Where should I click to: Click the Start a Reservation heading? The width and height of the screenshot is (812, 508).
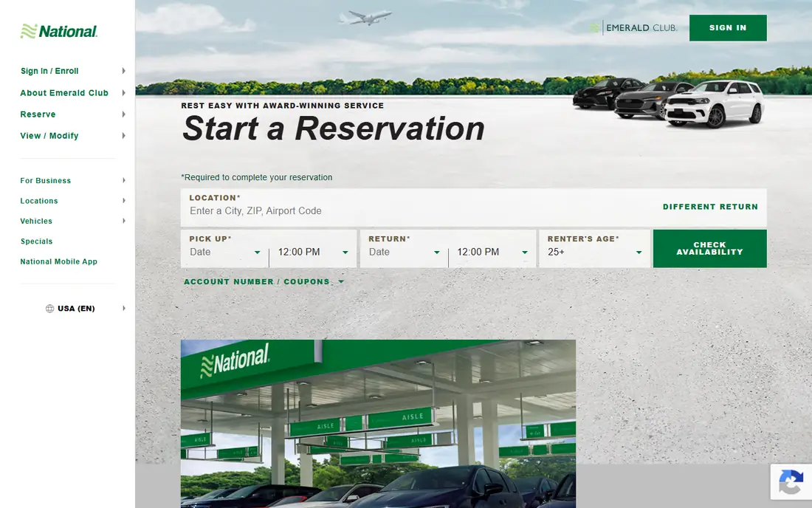334,128
